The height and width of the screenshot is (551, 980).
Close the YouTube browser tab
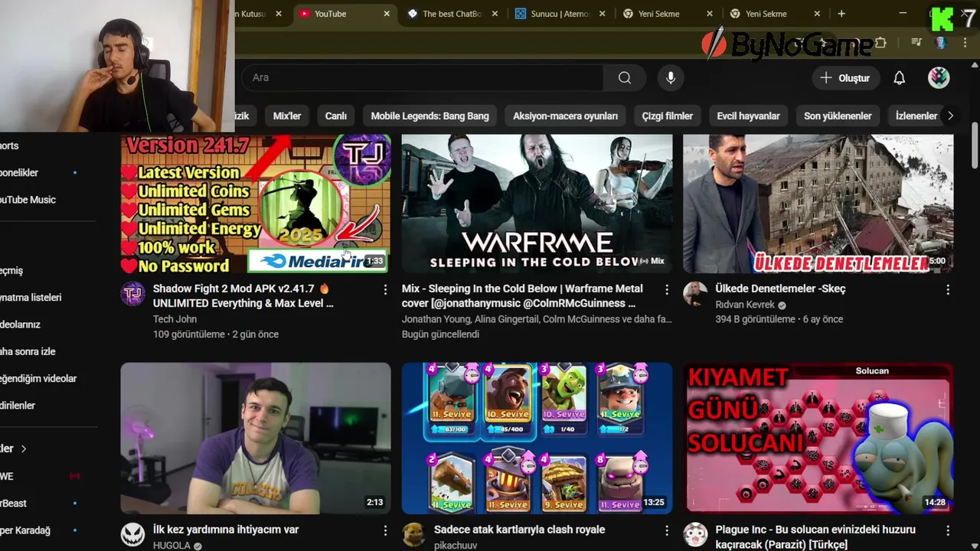(387, 14)
